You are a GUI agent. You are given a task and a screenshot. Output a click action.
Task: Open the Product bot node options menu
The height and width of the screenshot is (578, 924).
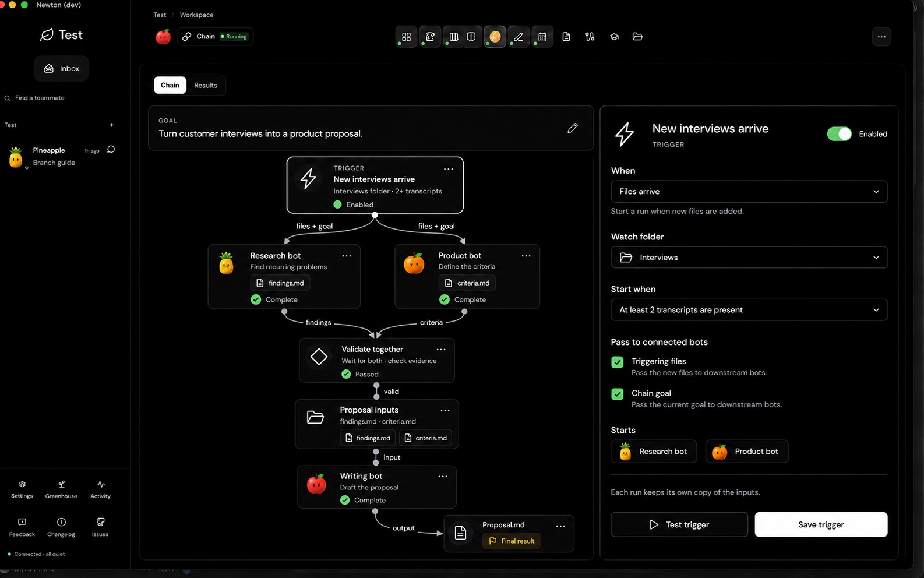tap(526, 256)
